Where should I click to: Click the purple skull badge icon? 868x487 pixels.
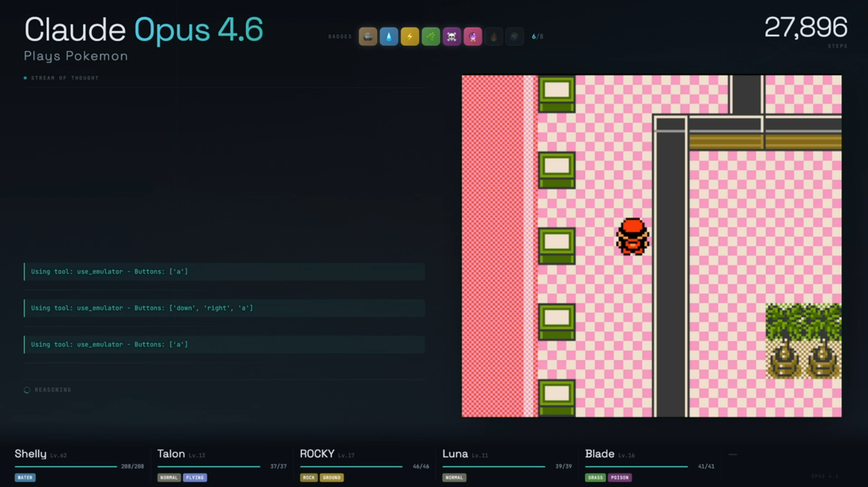(x=452, y=37)
